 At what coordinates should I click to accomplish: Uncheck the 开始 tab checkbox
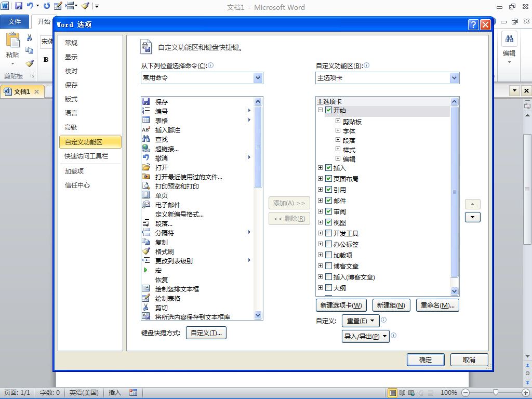coord(328,110)
